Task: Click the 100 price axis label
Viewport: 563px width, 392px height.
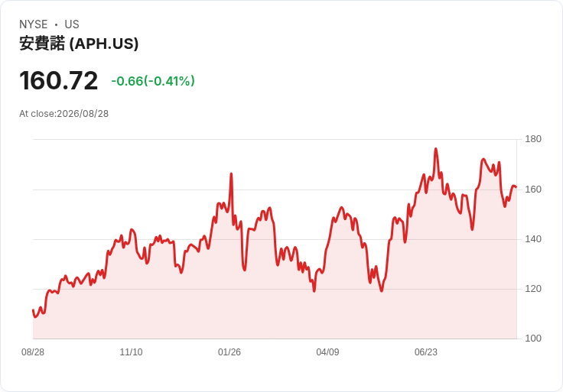Action: coord(533,338)
